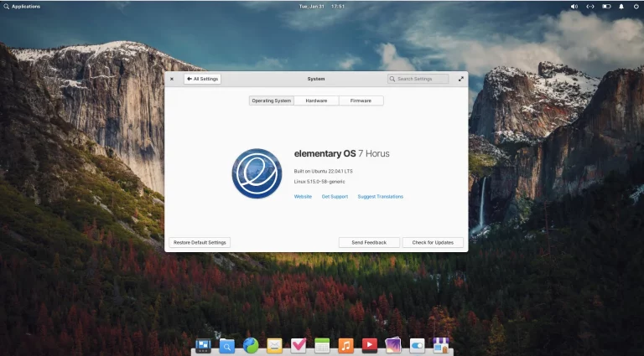Open the Web browser dock icon

(x=251, y=345)
